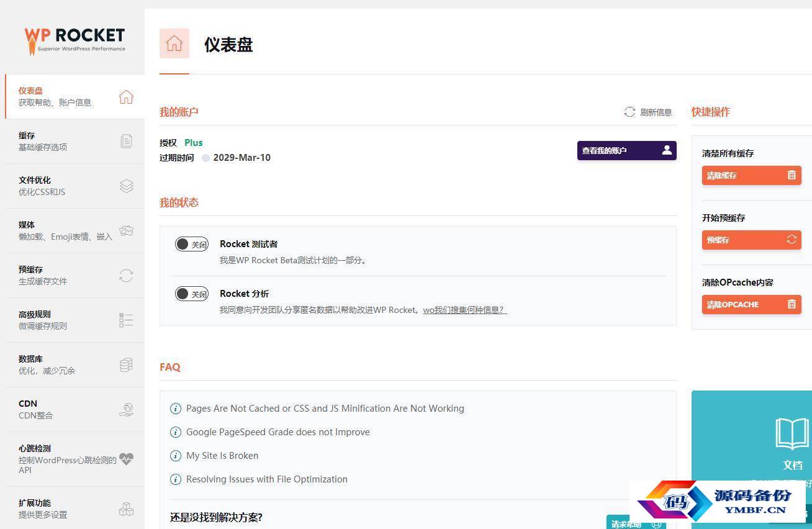Click the orange 预缓存 button

coord(751,240)
